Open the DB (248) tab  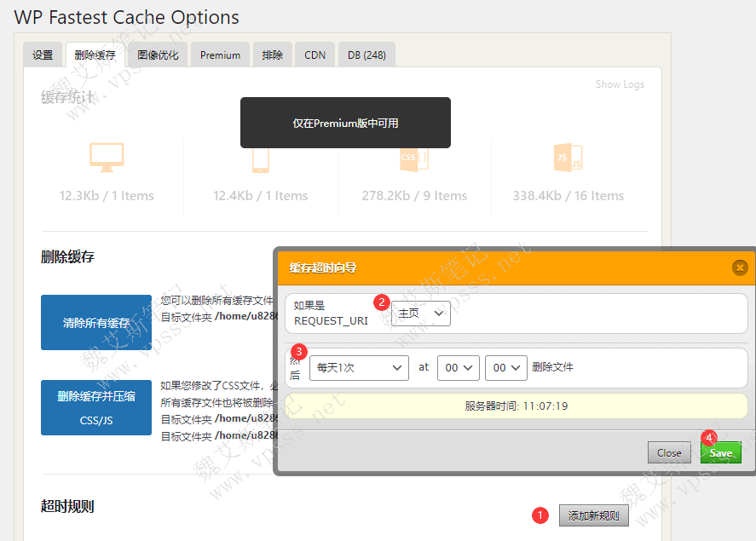tap(366, 55)
